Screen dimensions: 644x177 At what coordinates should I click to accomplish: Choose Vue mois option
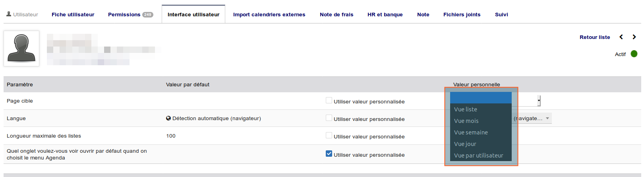(466, 121)
